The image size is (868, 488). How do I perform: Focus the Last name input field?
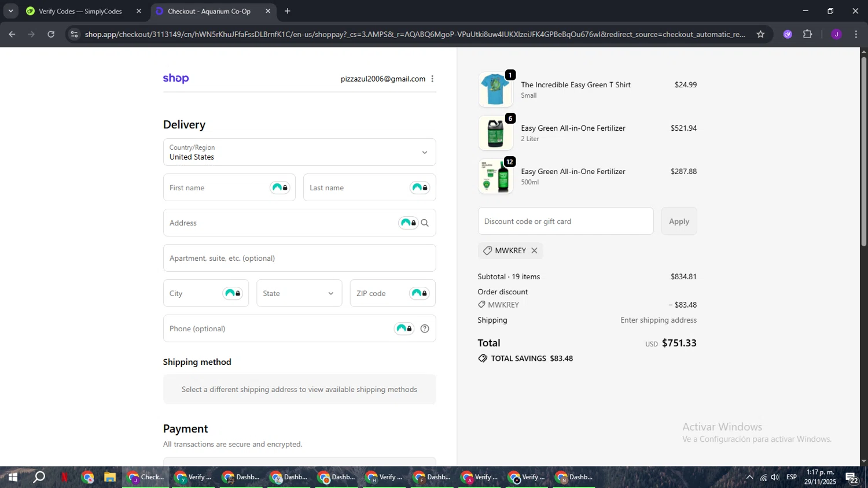click(x=369, y=187)
